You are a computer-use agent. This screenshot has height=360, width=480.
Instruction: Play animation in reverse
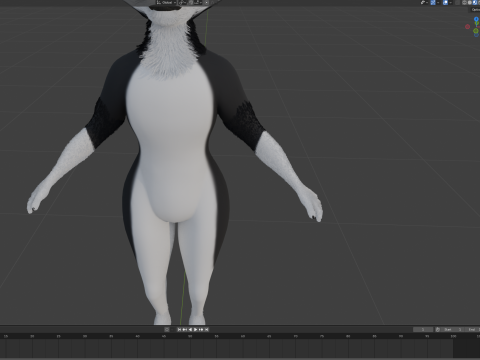click(x=190, y=329)
